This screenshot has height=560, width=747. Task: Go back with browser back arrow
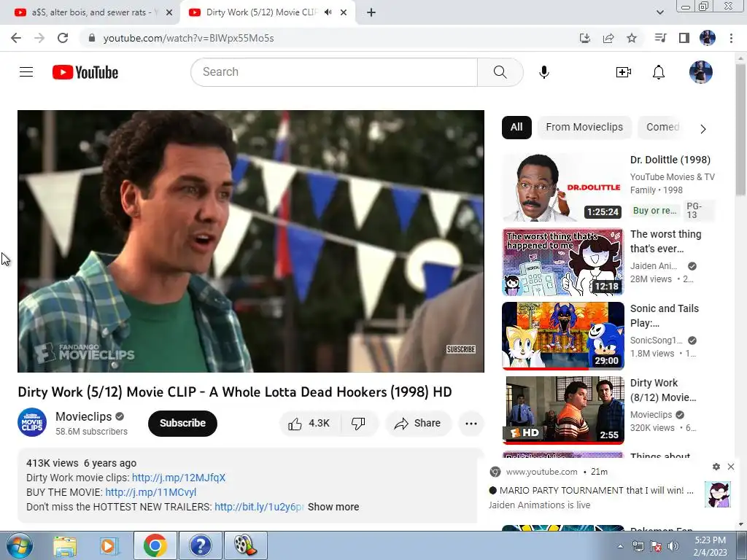pyautogui.click(x=16, y=38)
